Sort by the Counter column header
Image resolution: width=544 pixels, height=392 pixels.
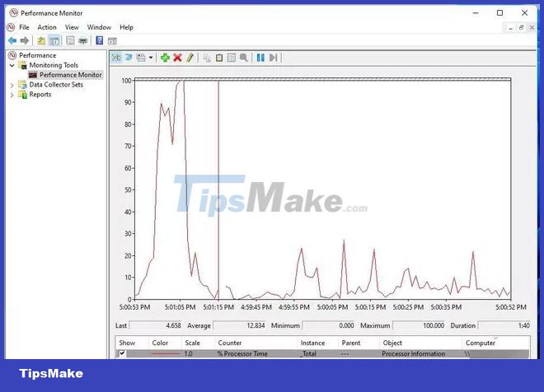[x=230, y=343]
